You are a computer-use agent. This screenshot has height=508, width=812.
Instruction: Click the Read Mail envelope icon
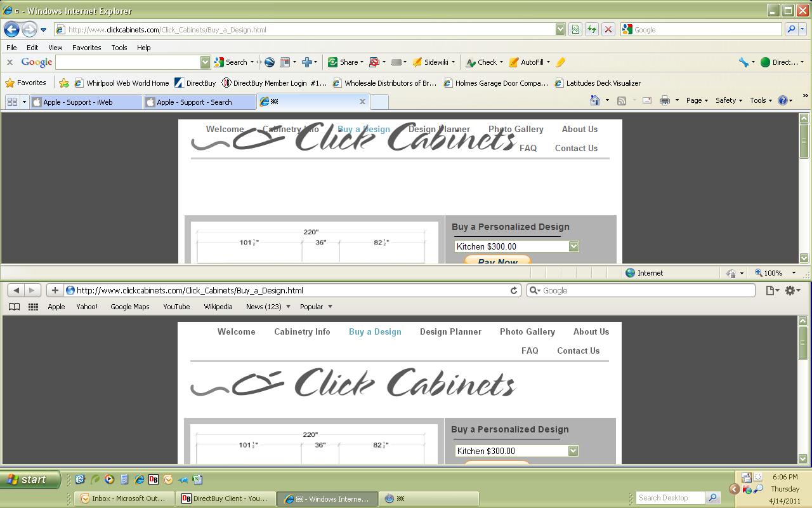pos(647,100)
